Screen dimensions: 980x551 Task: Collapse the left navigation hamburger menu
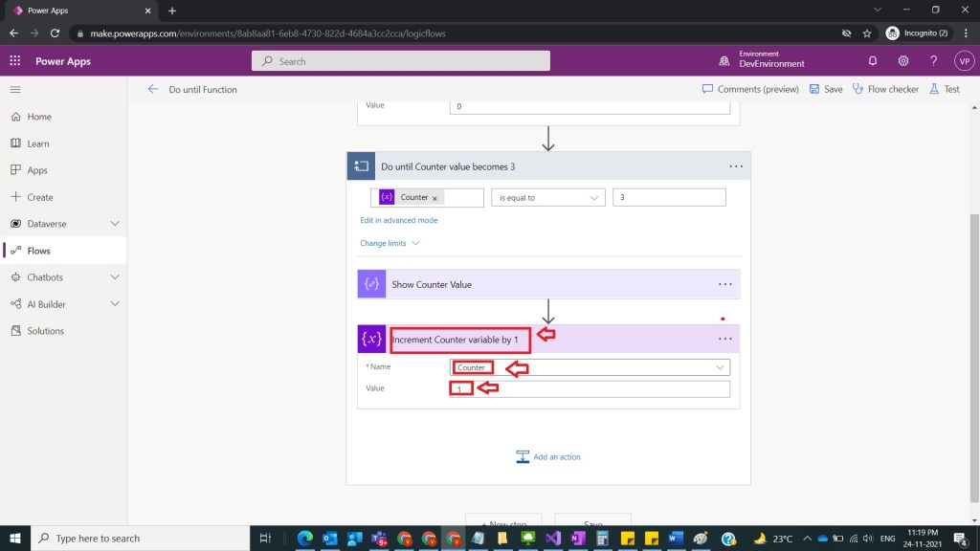coord(15,89)
